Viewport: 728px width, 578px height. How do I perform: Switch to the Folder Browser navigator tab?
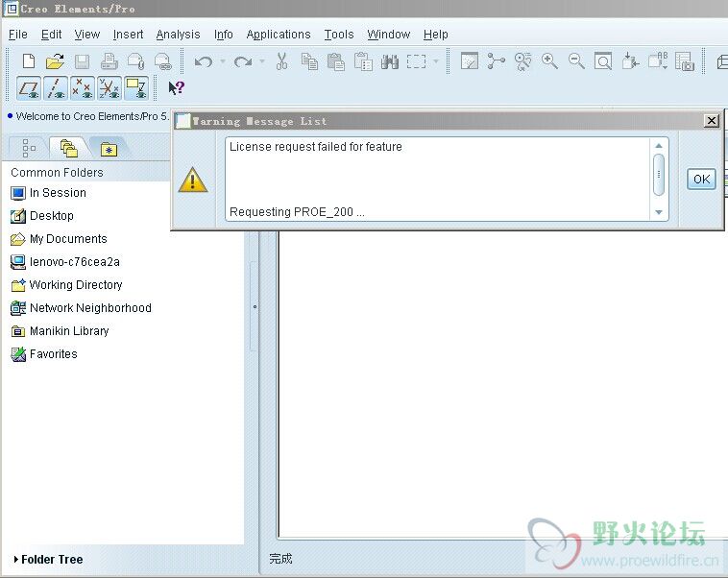coord(69,148)
